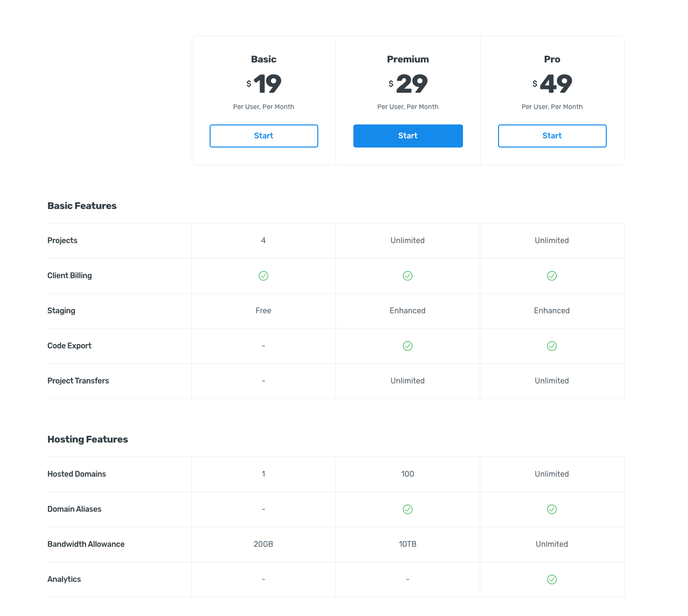Click the Basic Features section heading

82,206
